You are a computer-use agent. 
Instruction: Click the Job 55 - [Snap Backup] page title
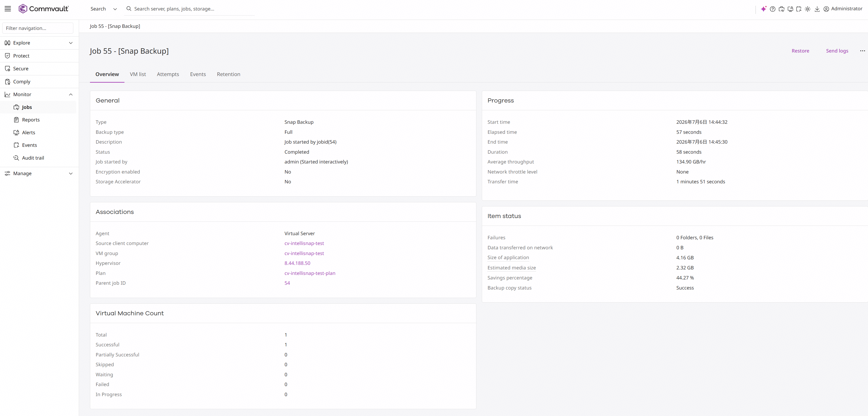[129, 51]
